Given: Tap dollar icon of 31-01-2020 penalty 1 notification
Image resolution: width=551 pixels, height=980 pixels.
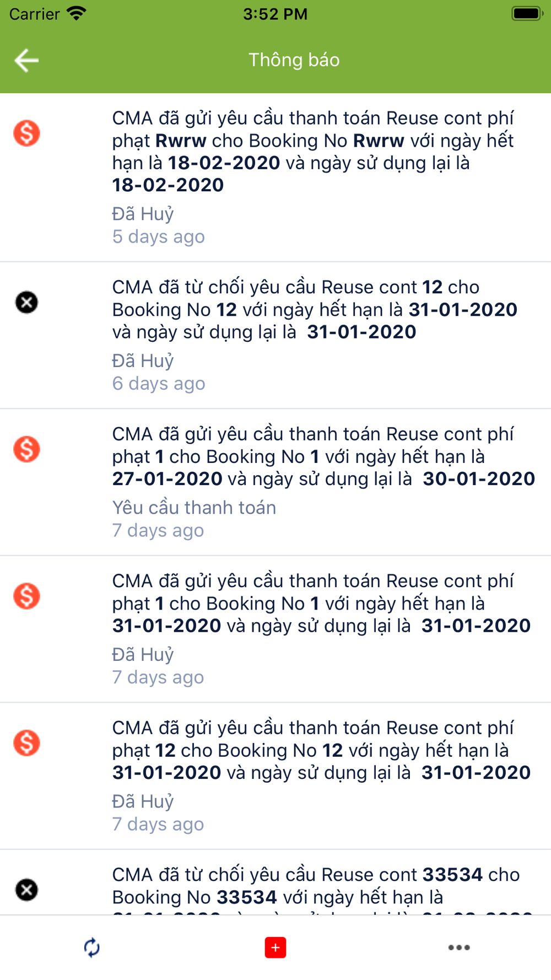Looking at the screenshot, I should pos(26,596).
